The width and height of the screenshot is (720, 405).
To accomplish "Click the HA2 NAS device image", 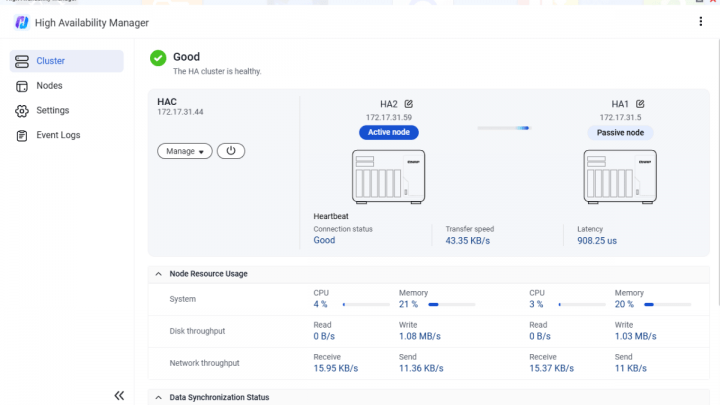I will point(388,176).
